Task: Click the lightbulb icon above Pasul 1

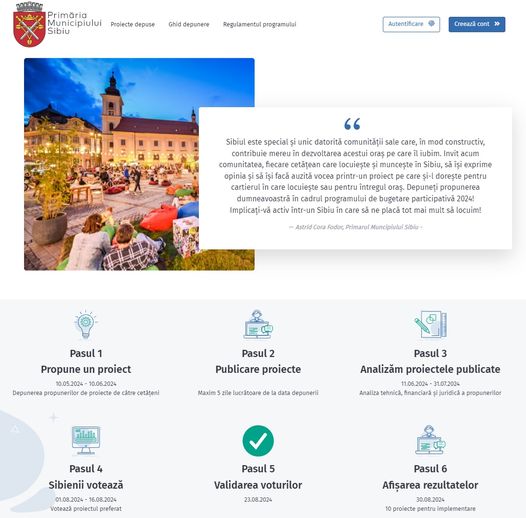Action: coord(86,324)
